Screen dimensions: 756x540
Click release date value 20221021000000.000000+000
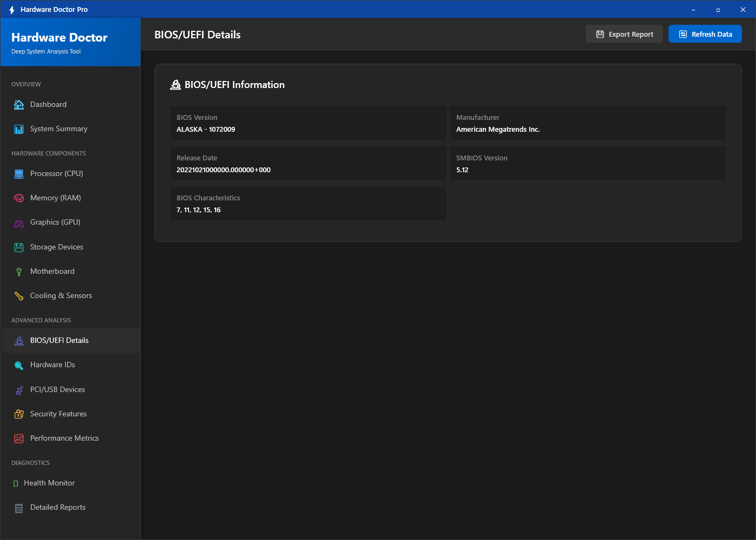[x=224, y=170]
